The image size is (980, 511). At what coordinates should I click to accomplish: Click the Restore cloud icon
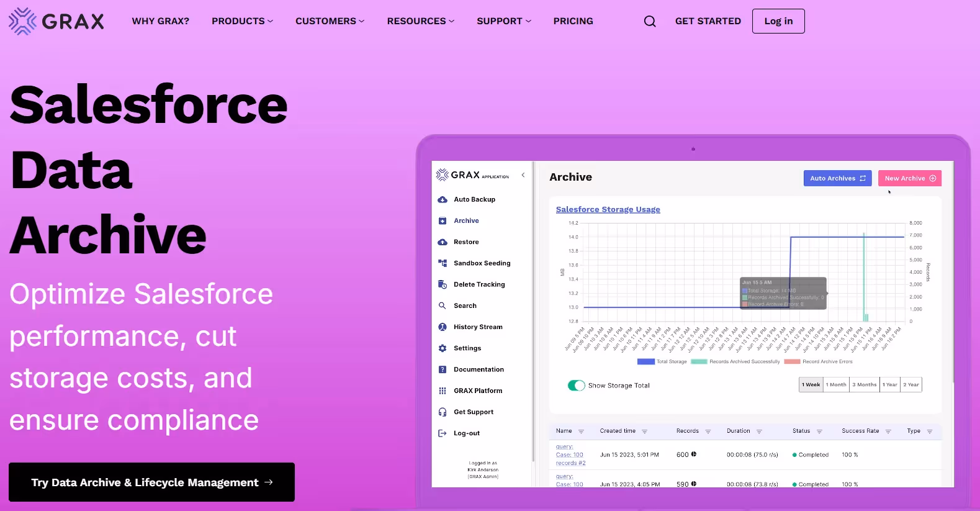(443, 242)
